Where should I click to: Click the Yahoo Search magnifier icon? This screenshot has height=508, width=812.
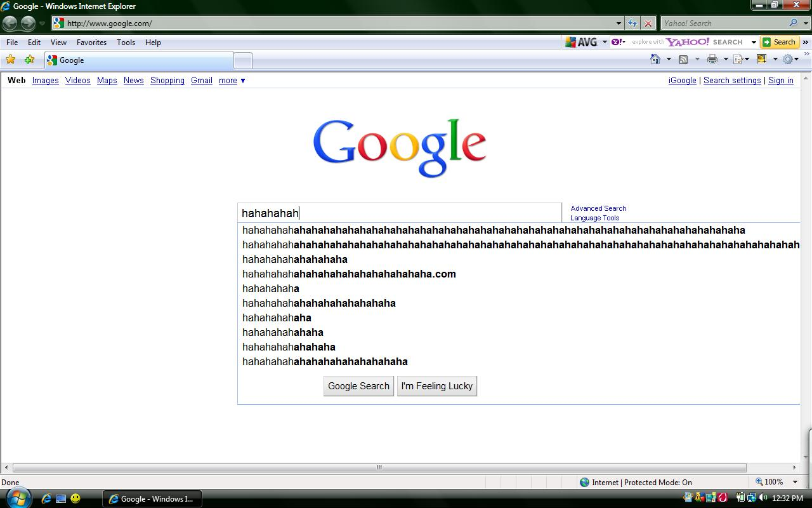point(794,23)
